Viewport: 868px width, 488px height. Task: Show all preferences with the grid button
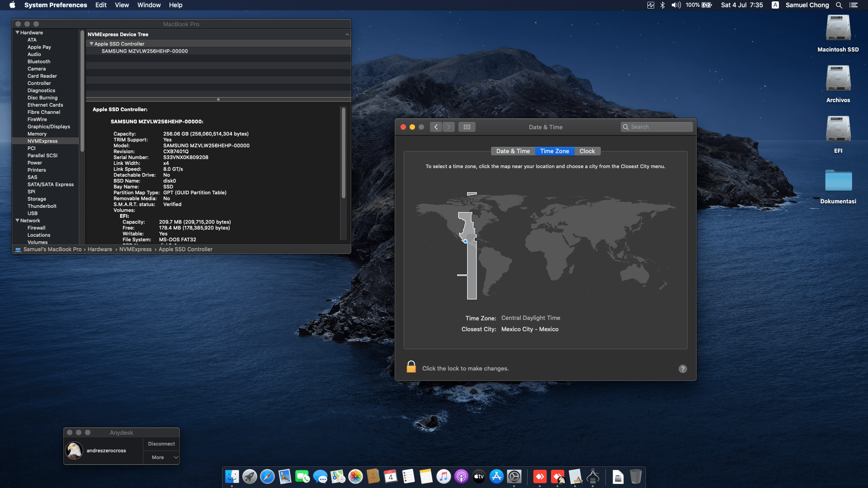pyautogui.click(x=467, y=127)
